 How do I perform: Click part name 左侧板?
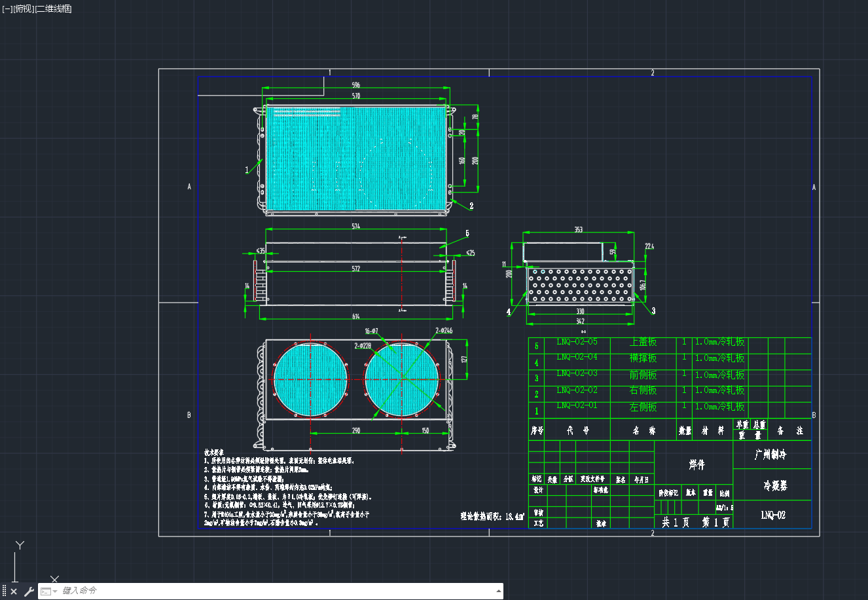(x=643, y=407)
